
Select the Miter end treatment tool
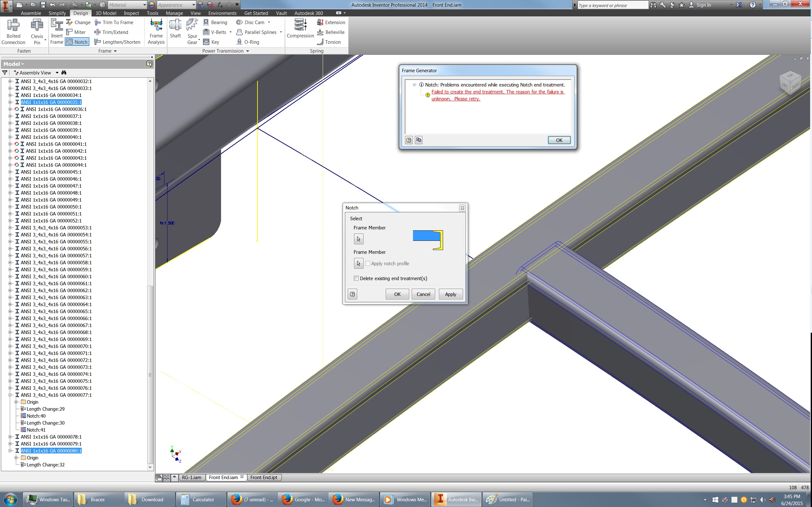[76, 32]
